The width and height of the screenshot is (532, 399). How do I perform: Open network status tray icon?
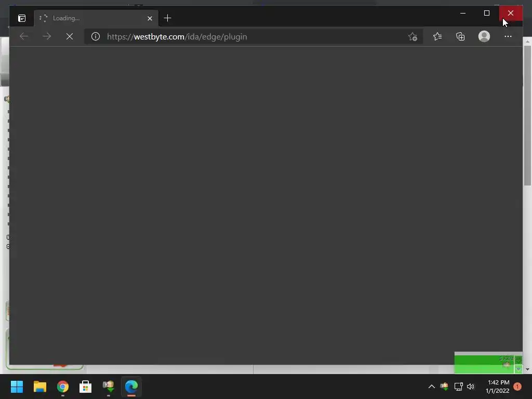tap(458, 387)
